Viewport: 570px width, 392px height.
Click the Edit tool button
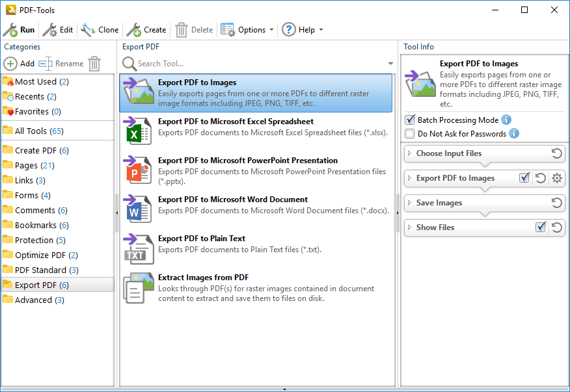[58, 30]
